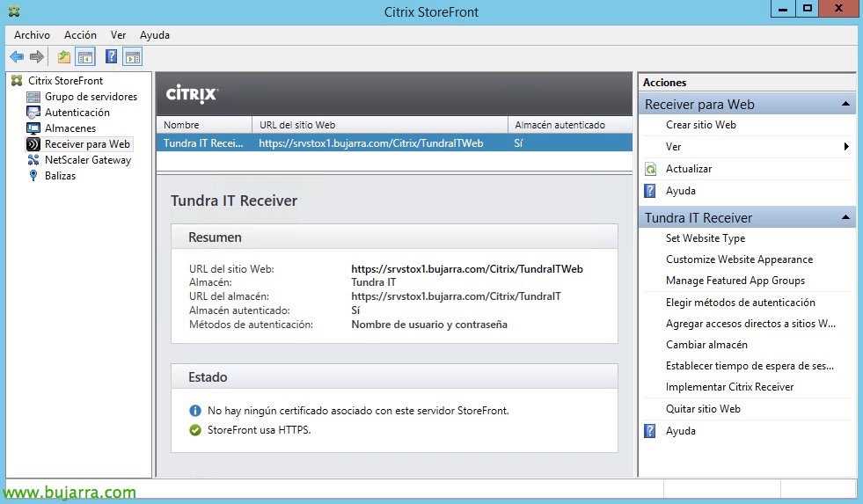Select NetScaler Gateway in tree

click(x=88, y=160)
